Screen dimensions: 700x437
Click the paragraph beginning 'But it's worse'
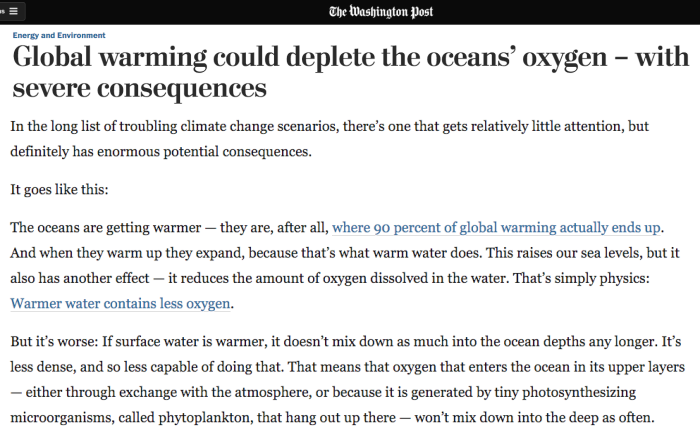[347, 380]
